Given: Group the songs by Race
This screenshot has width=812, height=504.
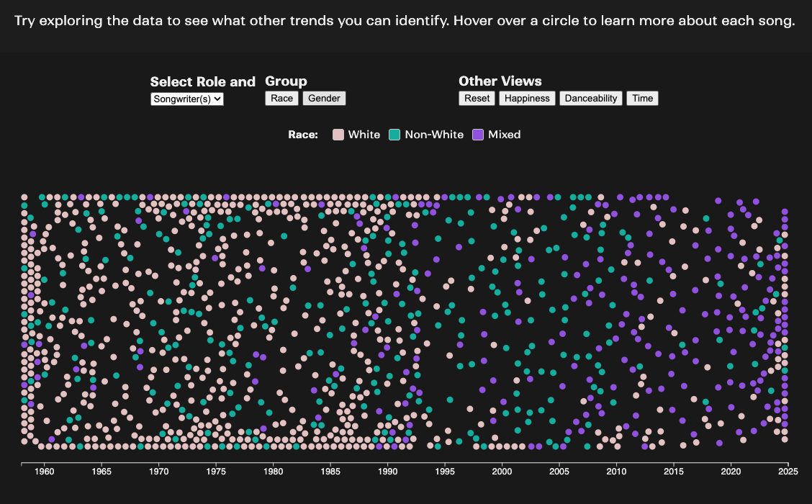Looking at the screenshot, I should click(x=281, y=98).
